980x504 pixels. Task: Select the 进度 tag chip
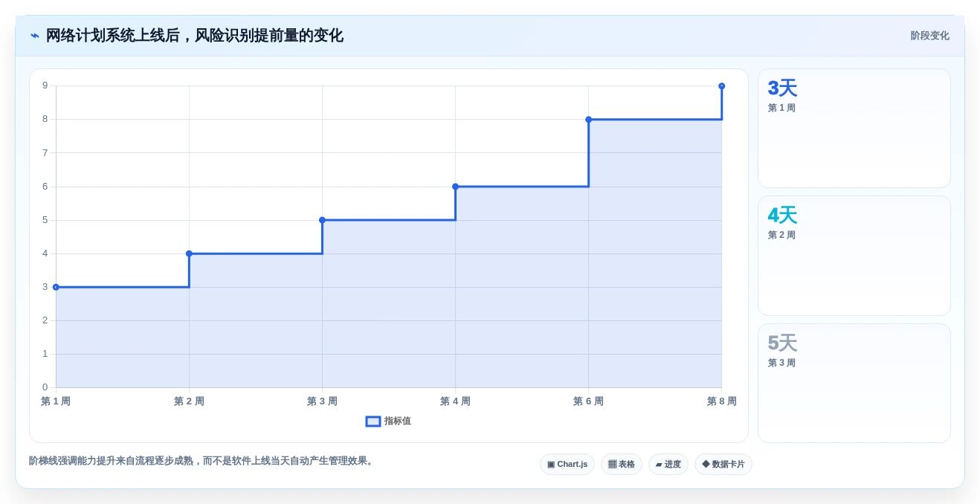pos(668,464)
